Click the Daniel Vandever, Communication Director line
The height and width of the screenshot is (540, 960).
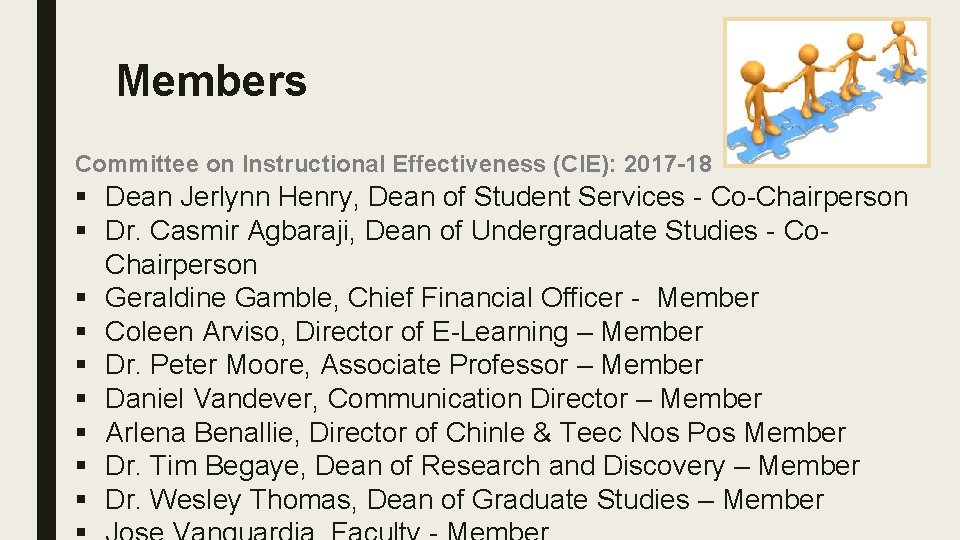pyautogui.click(x=432, y=399)
